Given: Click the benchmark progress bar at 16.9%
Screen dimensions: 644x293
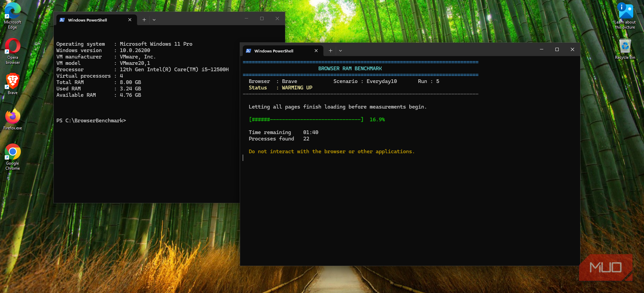Looking at the screenshot, I should coord(306,120).
